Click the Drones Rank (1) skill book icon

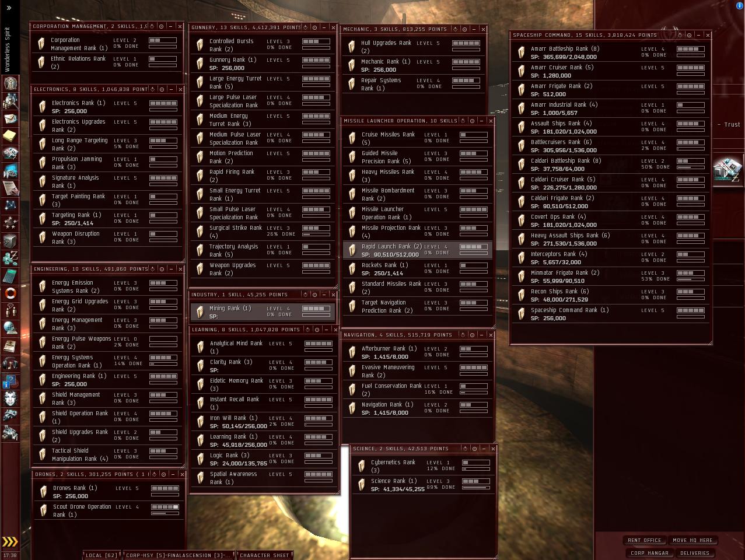pos(43,492)
